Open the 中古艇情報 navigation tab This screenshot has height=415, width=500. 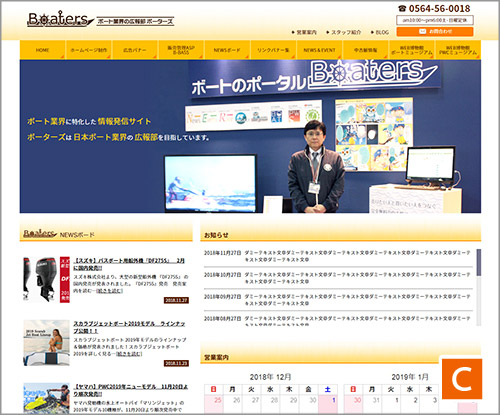click(365, 50)
